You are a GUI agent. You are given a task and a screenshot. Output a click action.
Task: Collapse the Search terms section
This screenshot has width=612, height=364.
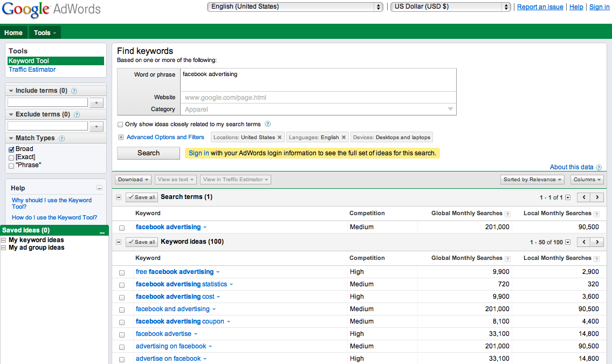pos(119,197)
